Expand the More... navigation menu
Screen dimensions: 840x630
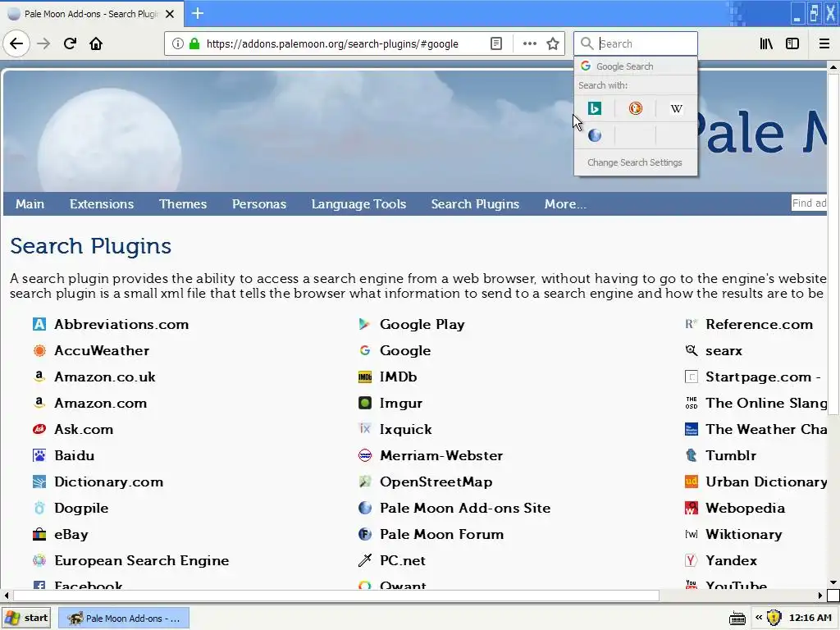(565, 204)
